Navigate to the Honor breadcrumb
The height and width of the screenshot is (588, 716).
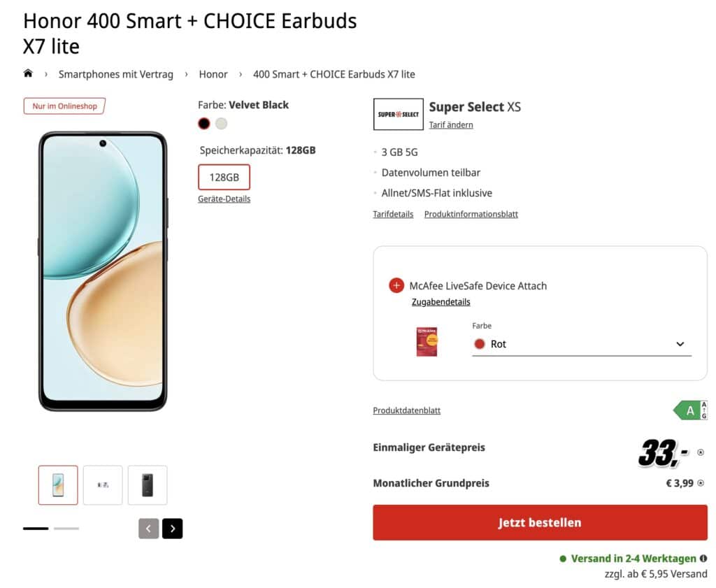pos(213,74)
